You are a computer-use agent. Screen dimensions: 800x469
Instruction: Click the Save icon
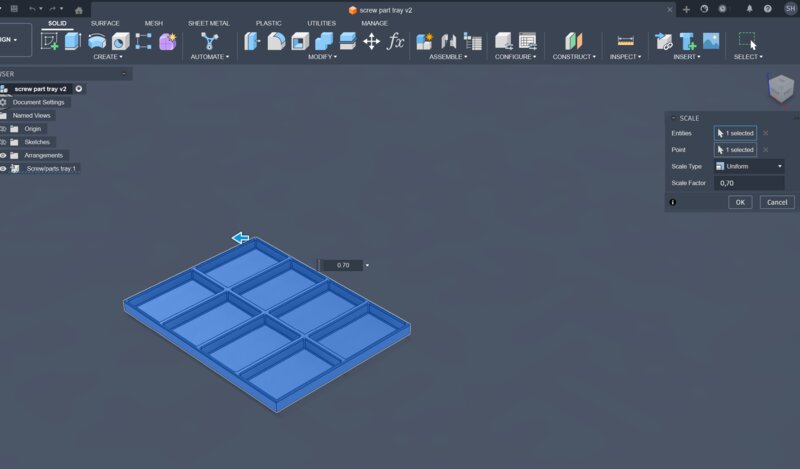coord(14,9)
